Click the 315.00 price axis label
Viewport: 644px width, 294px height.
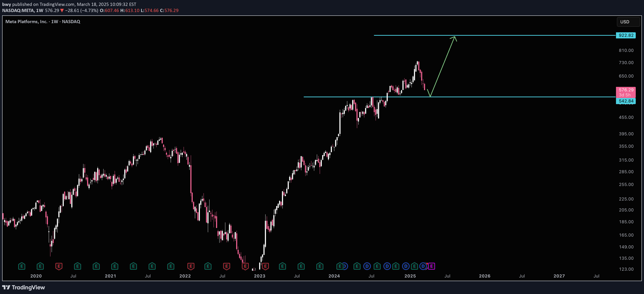pos(626,160)
